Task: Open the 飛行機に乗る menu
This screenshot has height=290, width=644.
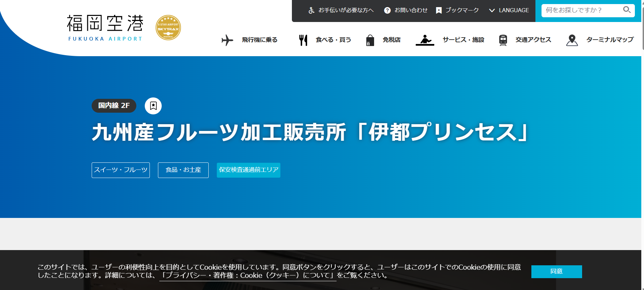Action: click(259, 40)
